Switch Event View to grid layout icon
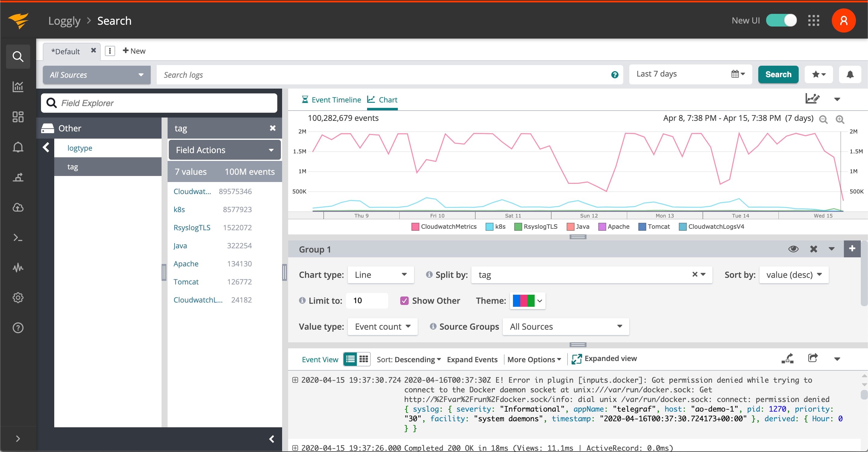 pos(363,359)
